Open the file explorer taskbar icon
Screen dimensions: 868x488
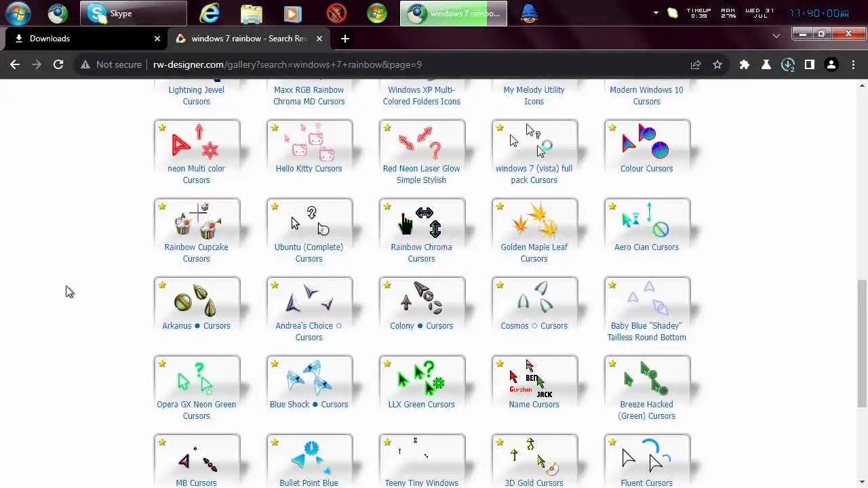coord(251,13)
